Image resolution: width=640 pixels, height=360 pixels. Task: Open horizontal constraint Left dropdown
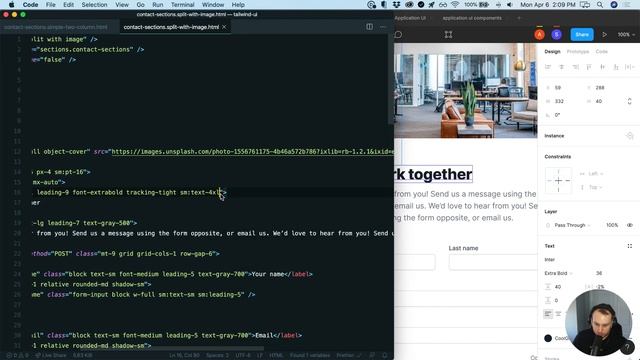pyautogui.click(x=591, y=173)
